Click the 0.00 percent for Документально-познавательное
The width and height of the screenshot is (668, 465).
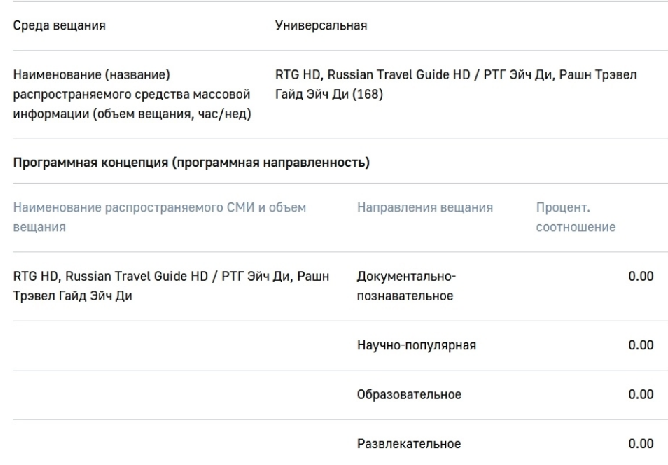click(x=640, y=276)
